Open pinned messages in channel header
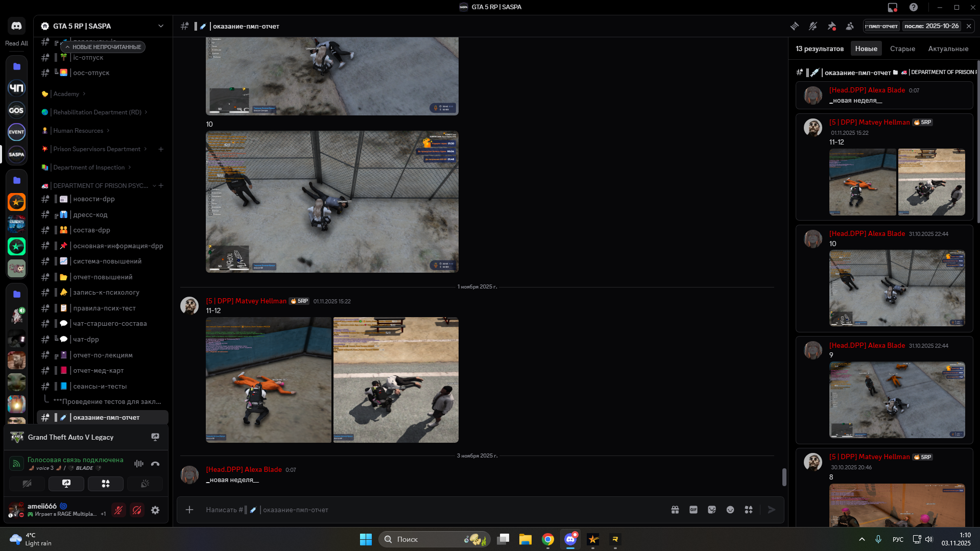Viewport: 980px width, 551px height. tap(831, 26)
